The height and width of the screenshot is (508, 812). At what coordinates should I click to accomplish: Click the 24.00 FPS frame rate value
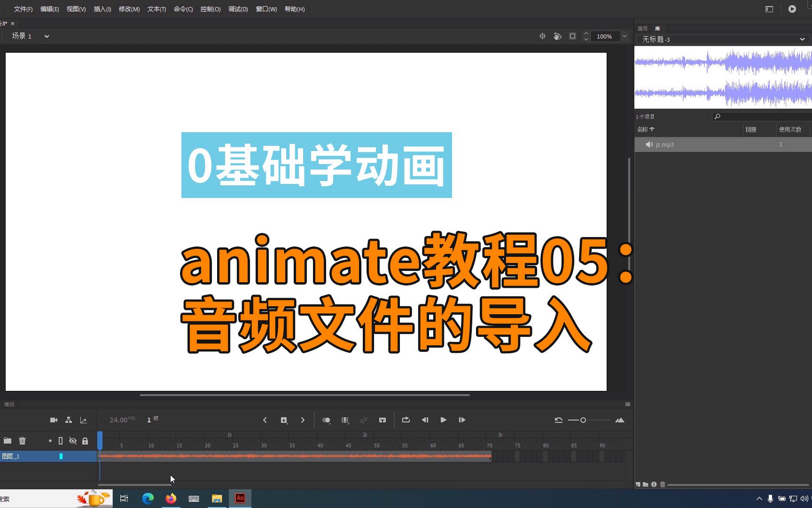click(x=122, y=420)
